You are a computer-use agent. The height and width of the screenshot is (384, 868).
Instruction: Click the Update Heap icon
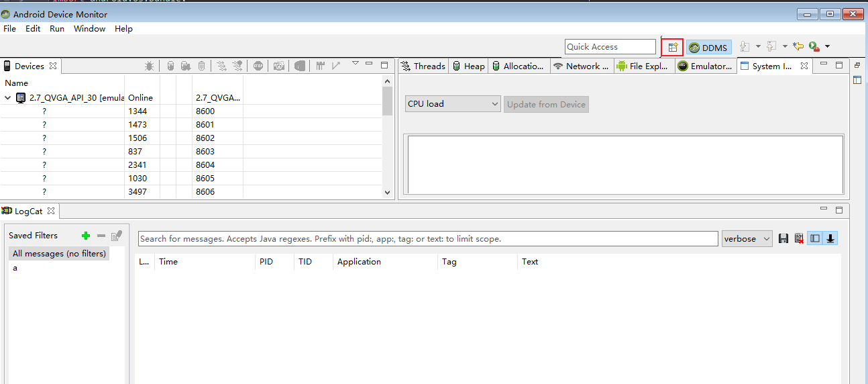[x=170, y=66]
